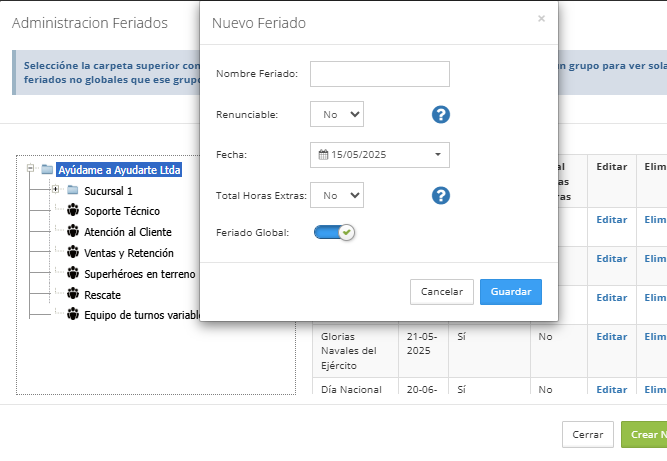Click the 21-05-2025 date cell
This screenshot has height=461, width=667.
pyautogui.click(x=423, y=351)
